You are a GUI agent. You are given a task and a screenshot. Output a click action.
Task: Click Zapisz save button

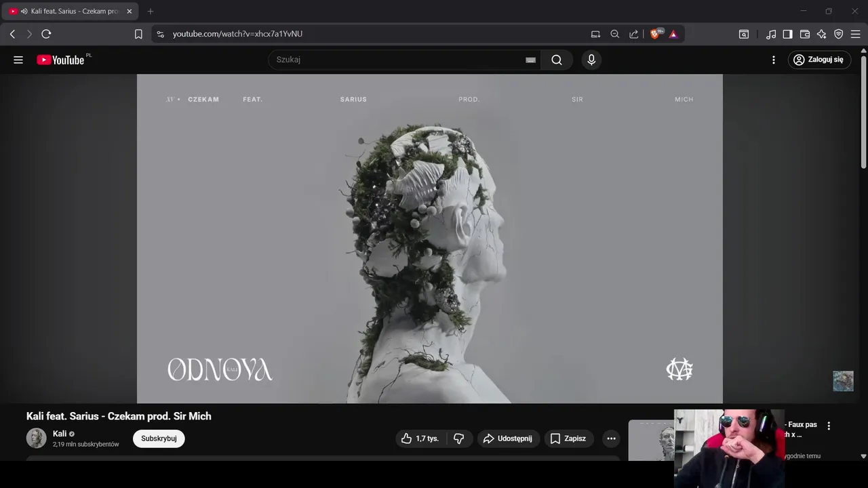tap(569, 439)
